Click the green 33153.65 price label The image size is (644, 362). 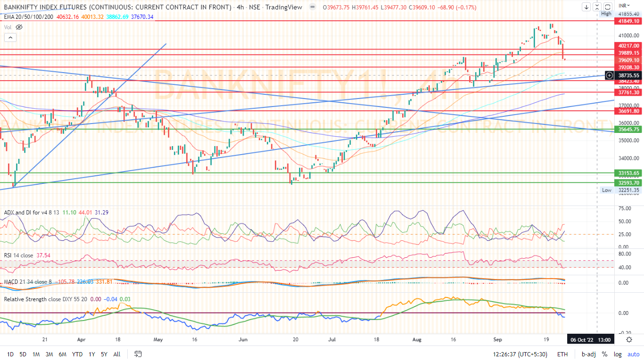pyautogui.click(x=629, y=173)
